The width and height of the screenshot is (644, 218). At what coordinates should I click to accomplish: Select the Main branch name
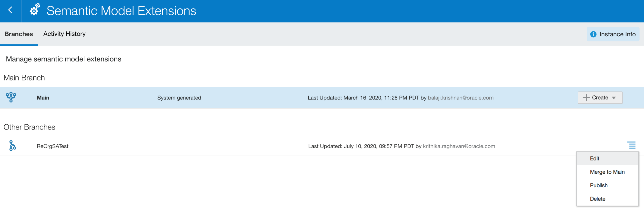tap(43, 98)
